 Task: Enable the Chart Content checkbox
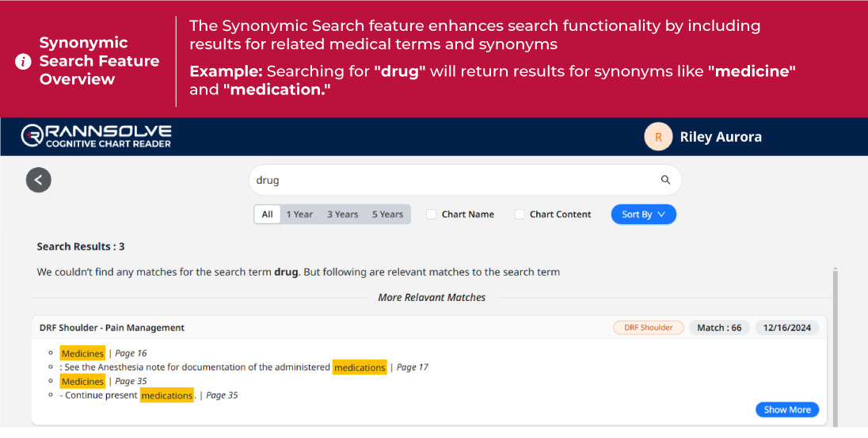520,215
